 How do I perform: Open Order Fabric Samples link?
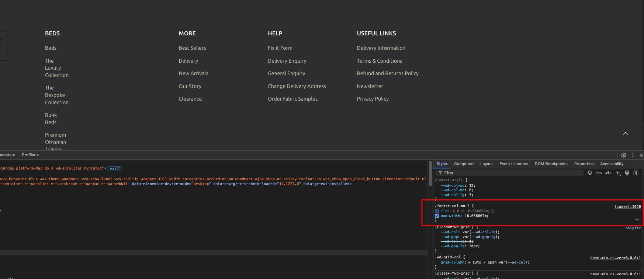coord(293,99)
